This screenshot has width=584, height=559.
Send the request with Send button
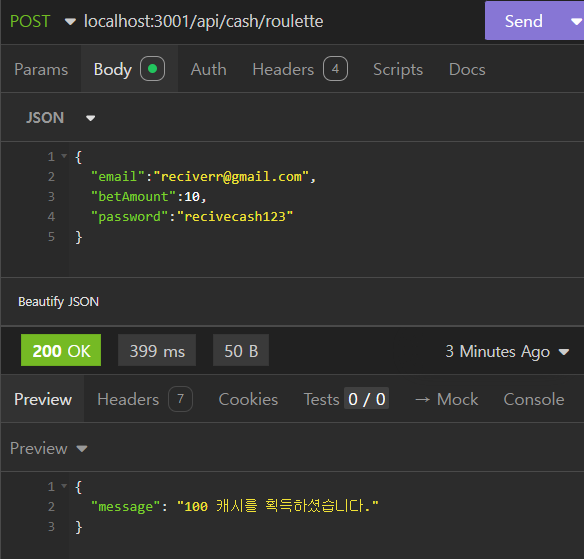[524, 21]
